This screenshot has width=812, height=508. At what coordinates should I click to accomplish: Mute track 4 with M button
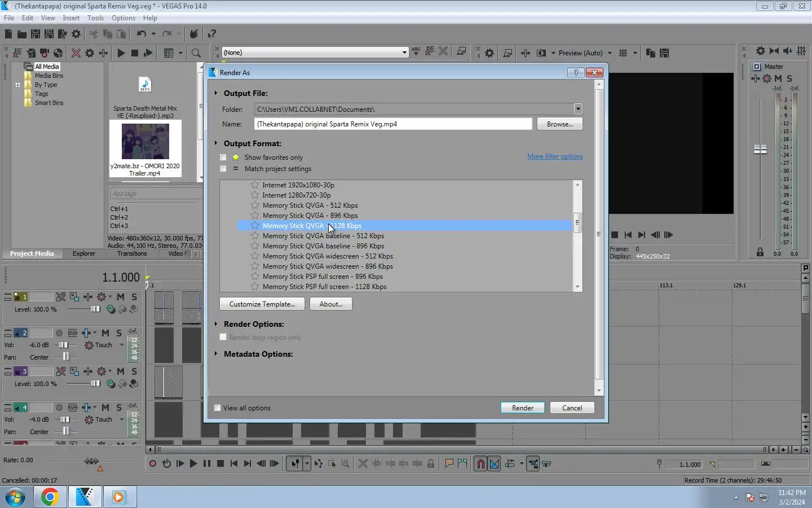tap(105, 408)
